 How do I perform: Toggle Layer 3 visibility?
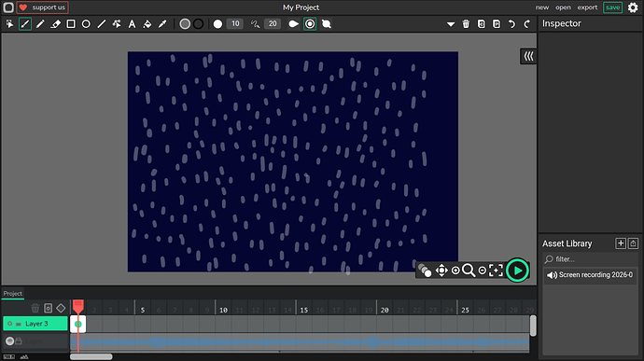10,324
